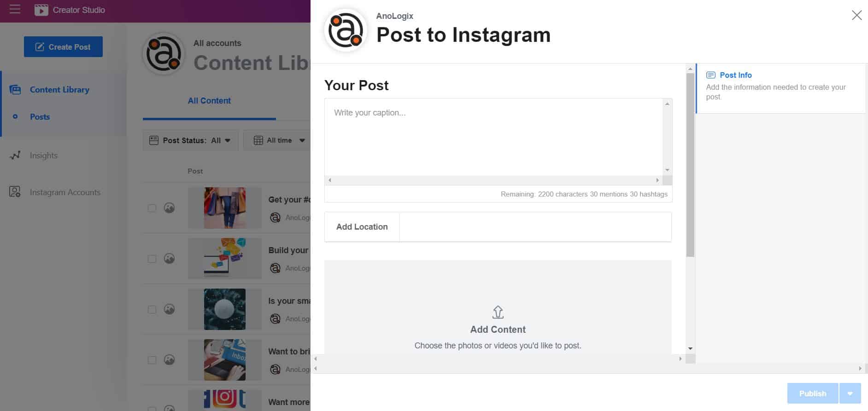
Task: Open the hamburger menu icon
Action: 15,9
